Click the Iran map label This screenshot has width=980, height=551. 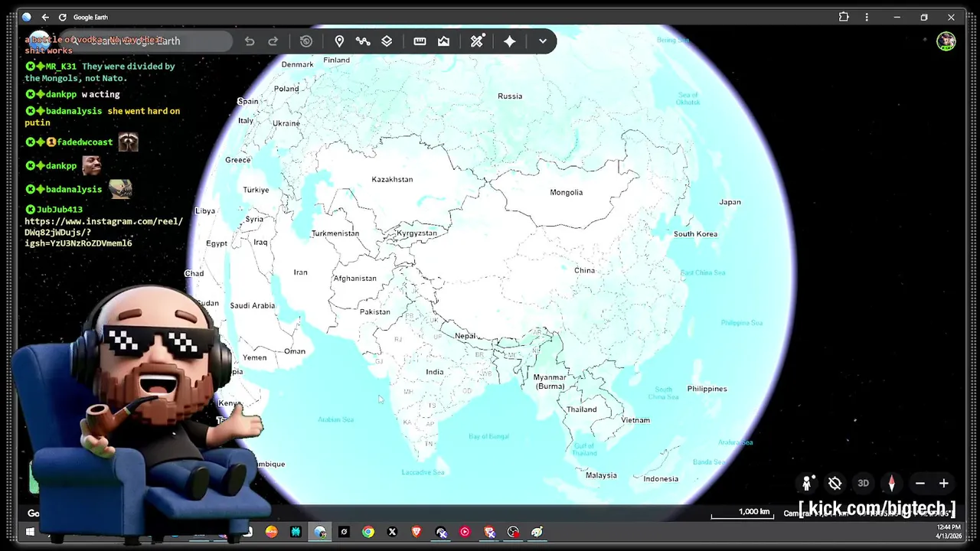tap(300, 272)
